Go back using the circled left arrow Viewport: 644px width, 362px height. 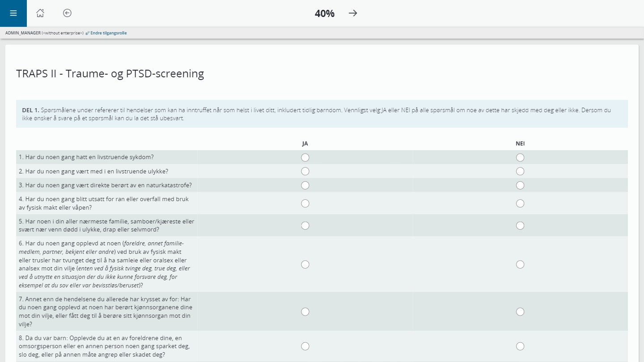67,13
